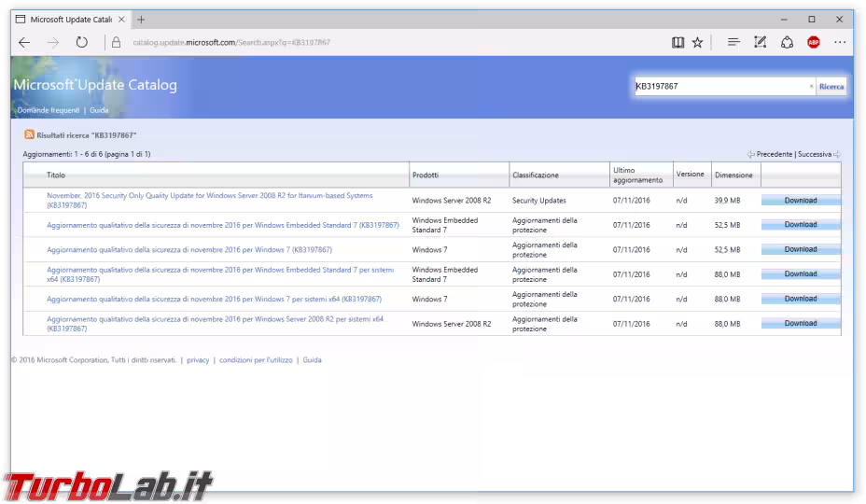Open Guida link in footer
Image resolution: width=866 pixels, height=504 pixels.
click(312, 360)
